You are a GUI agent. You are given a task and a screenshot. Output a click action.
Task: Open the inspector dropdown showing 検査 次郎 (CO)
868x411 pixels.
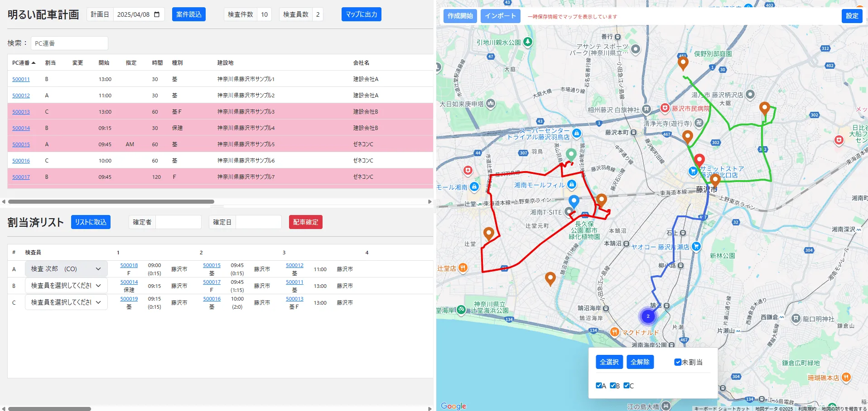(x=66, y=269)
